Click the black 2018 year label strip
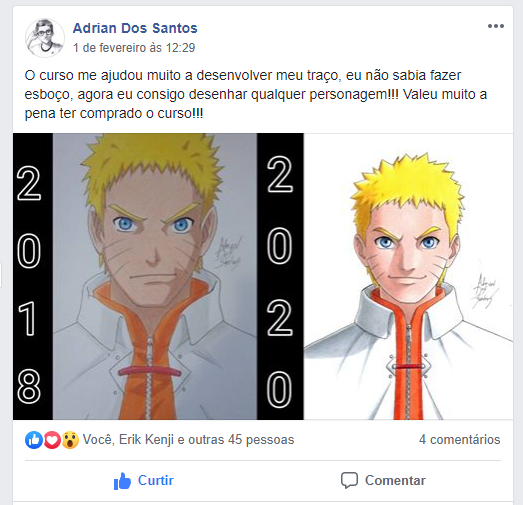 click(33, 277)
